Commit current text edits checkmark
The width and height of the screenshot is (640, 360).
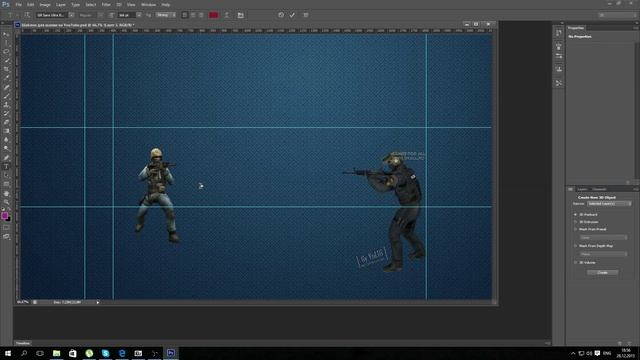[292, 15]
